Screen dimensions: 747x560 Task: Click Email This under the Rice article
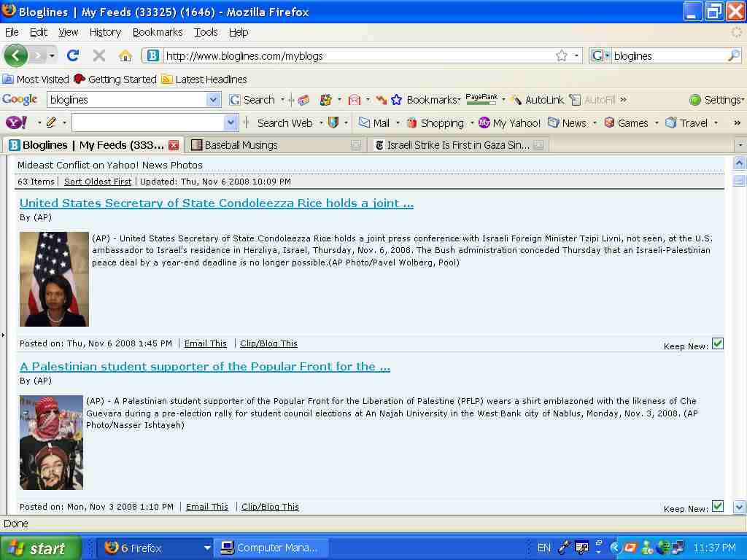tap(205, 343)
